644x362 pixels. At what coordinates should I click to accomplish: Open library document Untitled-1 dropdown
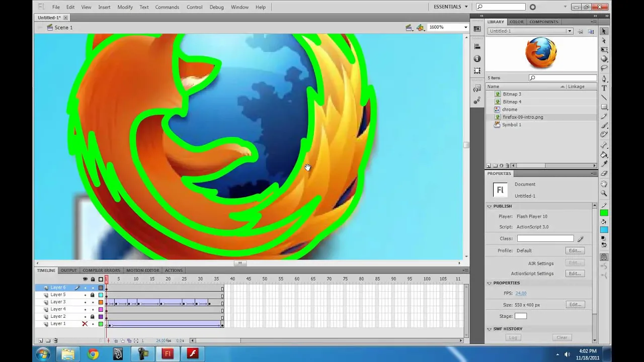[x=570, y=31]
